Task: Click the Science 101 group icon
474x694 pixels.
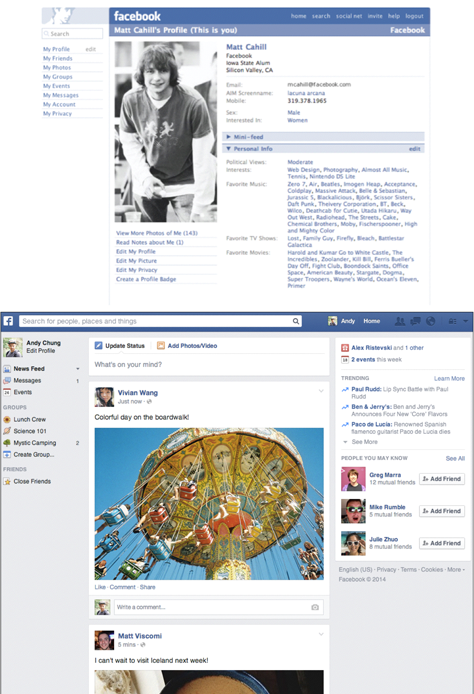Action: tap(7, 431)
